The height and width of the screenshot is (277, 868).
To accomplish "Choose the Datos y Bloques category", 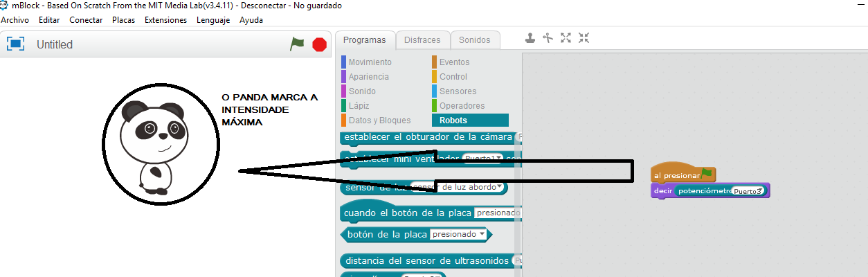I will [379, 120].
